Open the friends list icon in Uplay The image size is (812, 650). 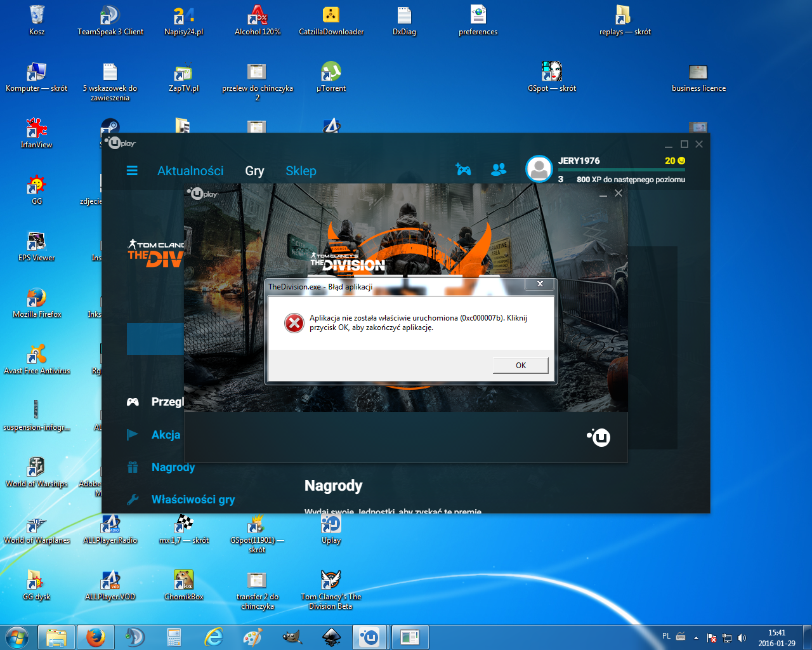tap(499, 169)
